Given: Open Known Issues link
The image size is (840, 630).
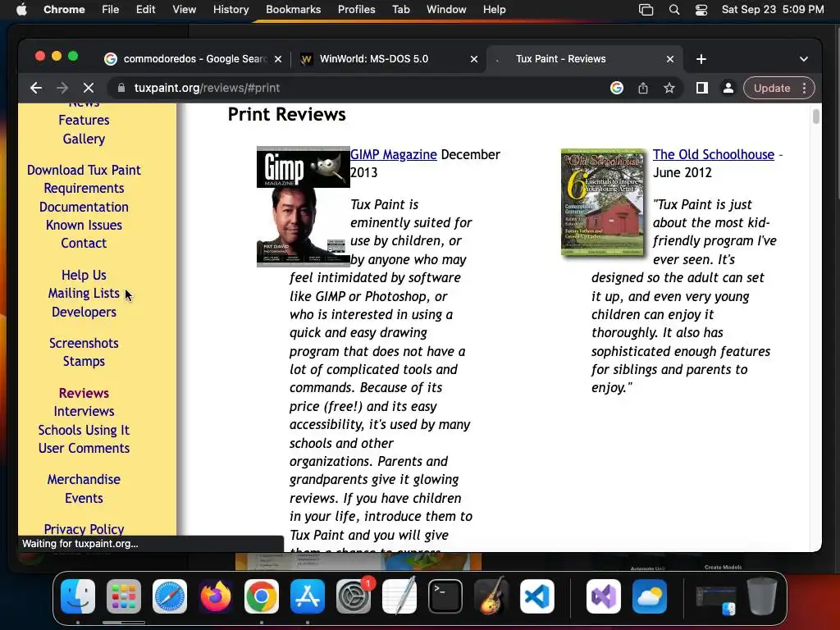Looking at the screenshot, I should point(84,225).
